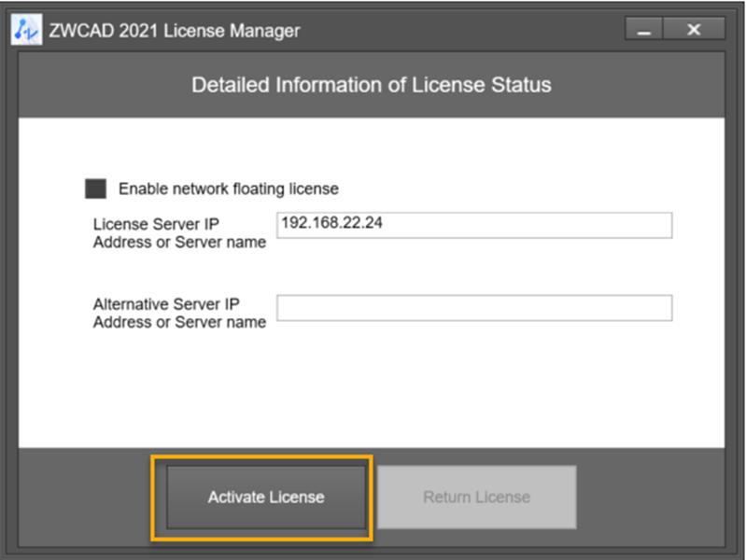Focus the Alternative Server IP Address field
This screenshot has height=560, width=746.
pos(474,308)
